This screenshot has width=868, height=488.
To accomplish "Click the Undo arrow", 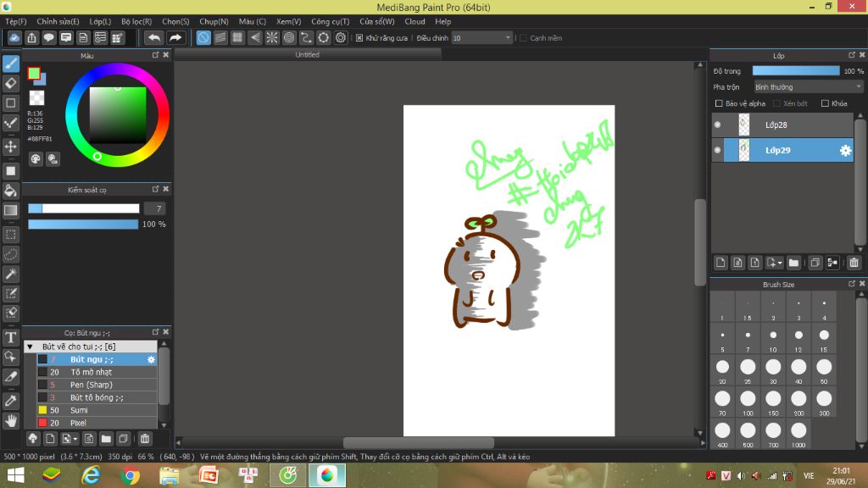I will click(154, 37).
